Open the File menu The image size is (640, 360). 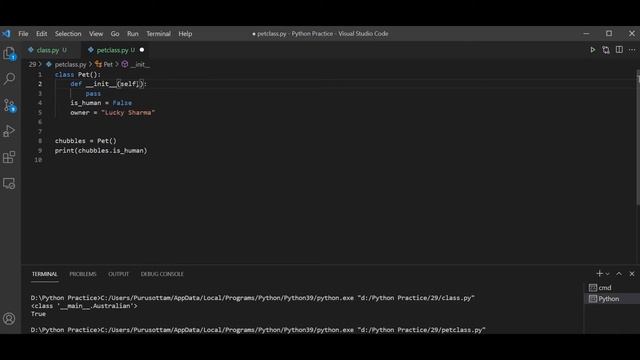23,34
